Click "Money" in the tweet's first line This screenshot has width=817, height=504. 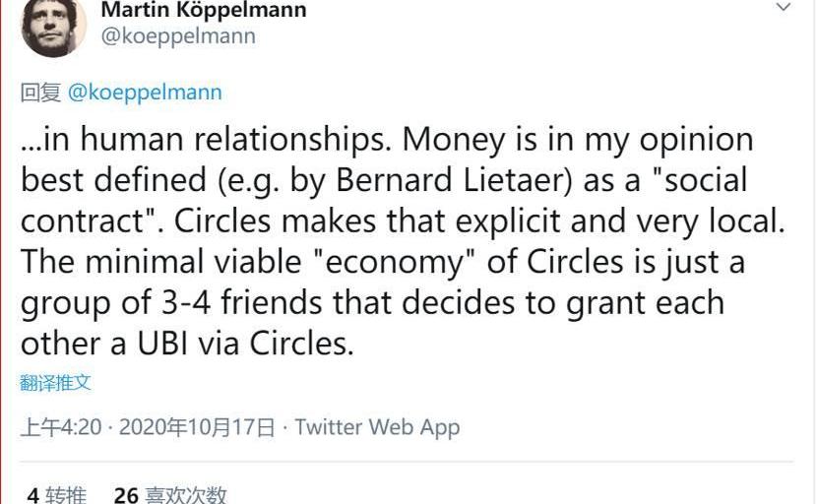coord(453,139)
